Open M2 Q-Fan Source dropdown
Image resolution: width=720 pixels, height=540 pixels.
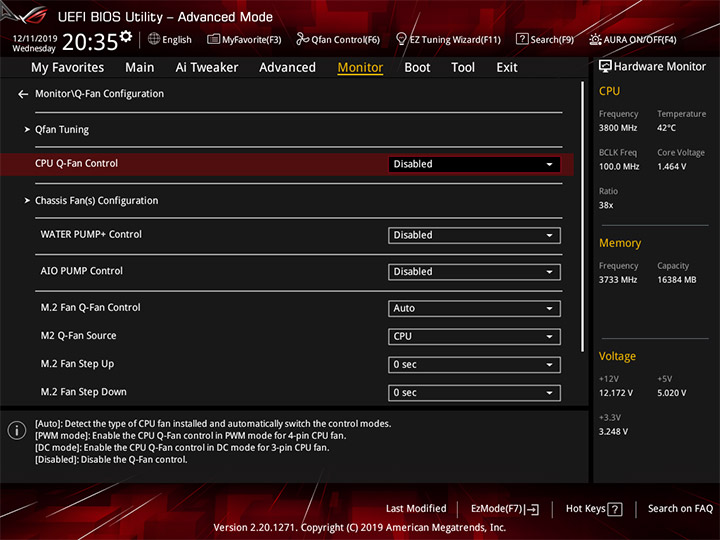(474, 337)
